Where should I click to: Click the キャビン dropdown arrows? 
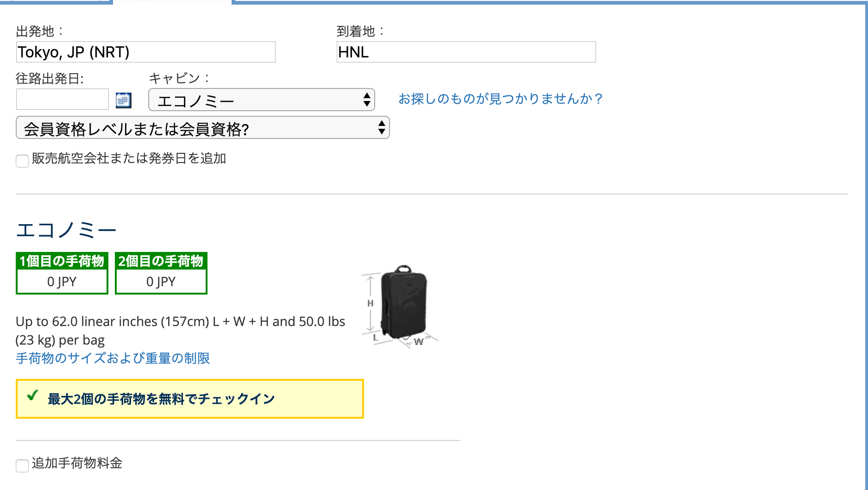366,100
